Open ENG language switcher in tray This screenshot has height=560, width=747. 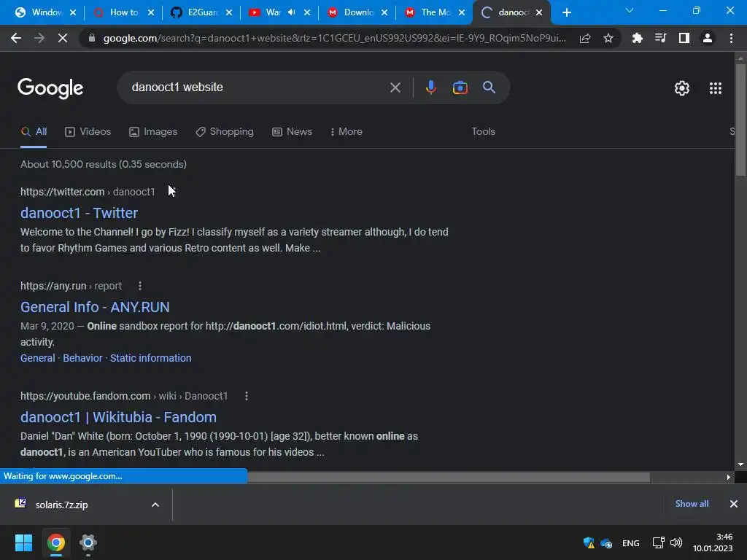click(631, 542)
